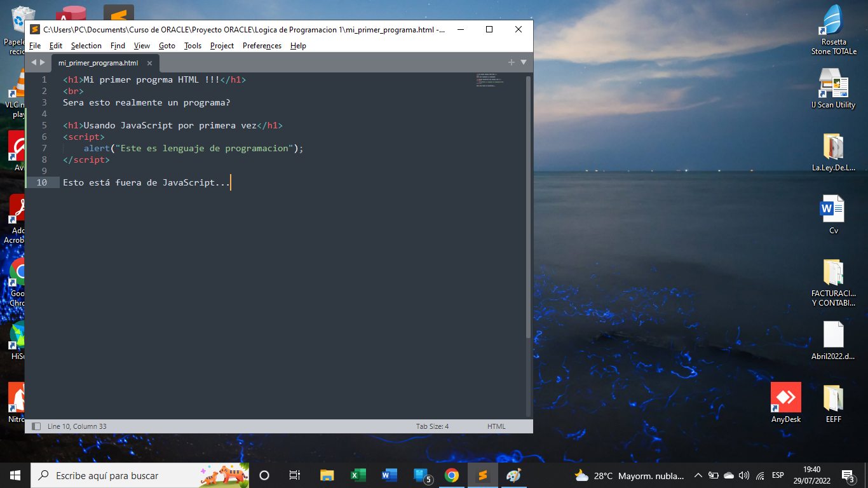Open the Project menu
This screenshot has width=868, height=488.
[x=222, y=46]
